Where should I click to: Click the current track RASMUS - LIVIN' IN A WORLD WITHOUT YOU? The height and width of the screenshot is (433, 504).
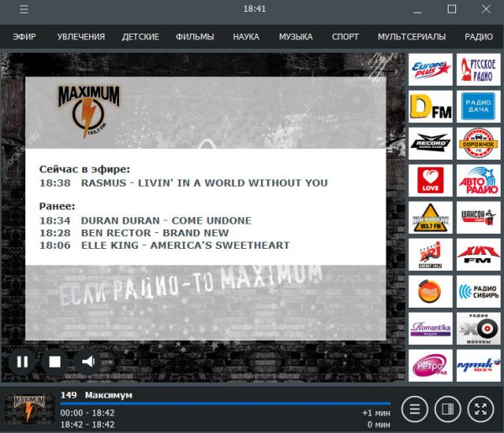point(204,182)
